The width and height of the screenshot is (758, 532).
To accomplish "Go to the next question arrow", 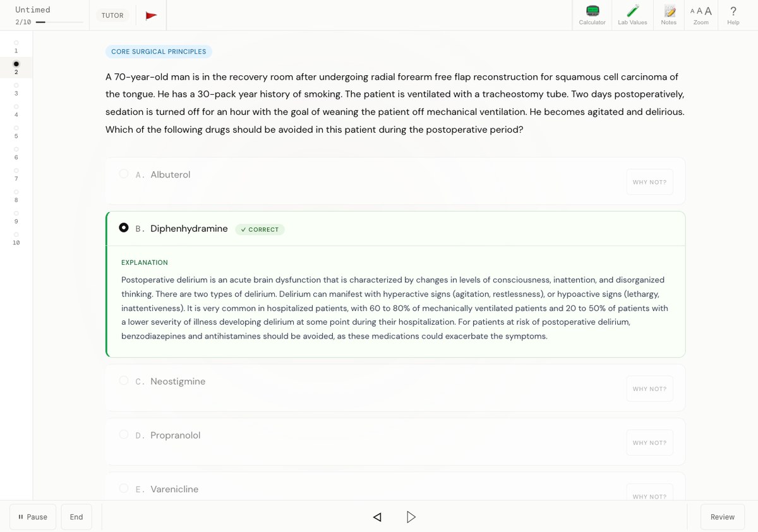I will (411, 517).
